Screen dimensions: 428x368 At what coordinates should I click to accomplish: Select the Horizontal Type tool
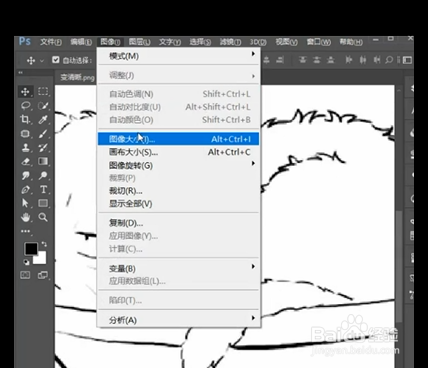(x=43, y=190)
